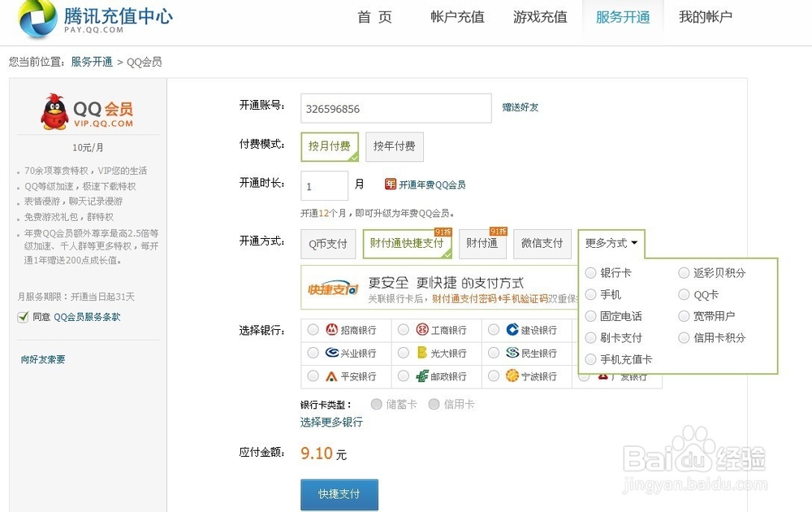
Task: Select 财付通快捷支付 payment method
Action: [x=407, y=244]
